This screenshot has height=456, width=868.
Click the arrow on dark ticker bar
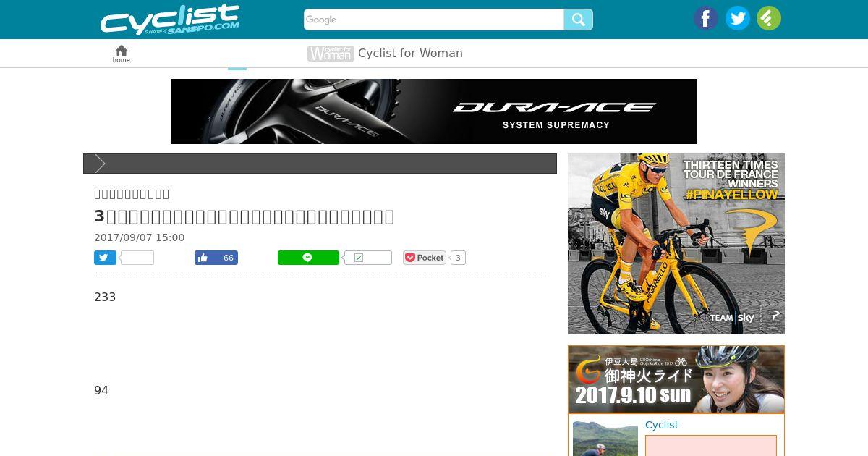click(100, 164)
